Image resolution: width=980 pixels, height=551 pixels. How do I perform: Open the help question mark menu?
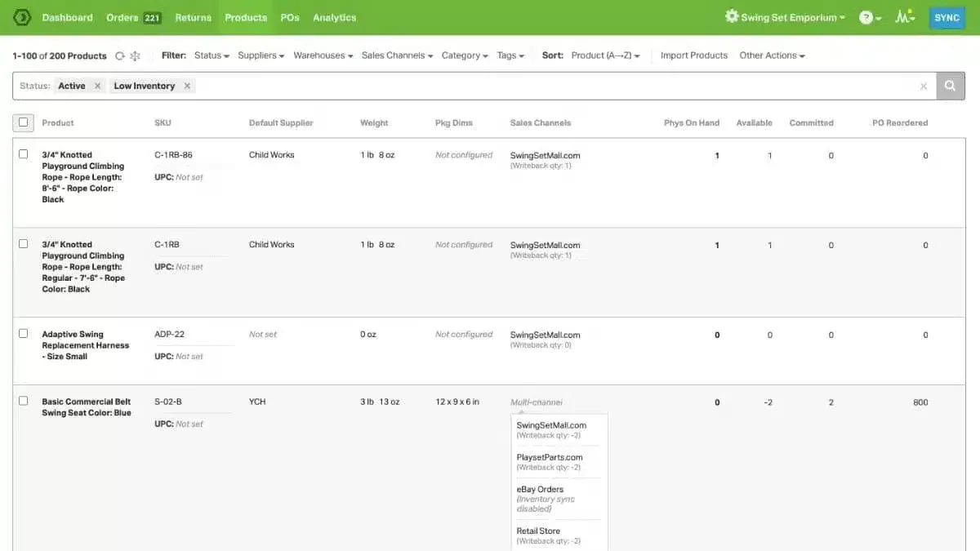(866, 17)
